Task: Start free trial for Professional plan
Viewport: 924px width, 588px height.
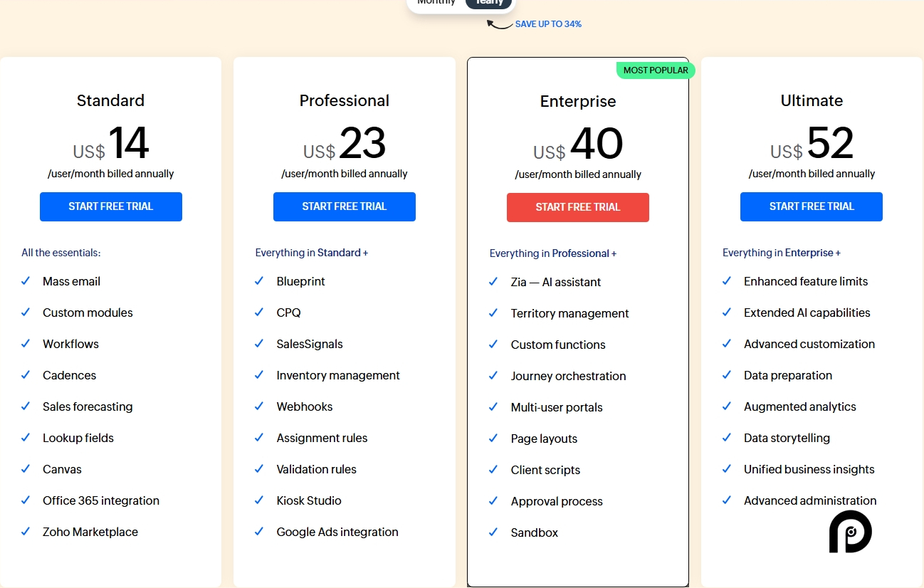Action: point(345,206)
